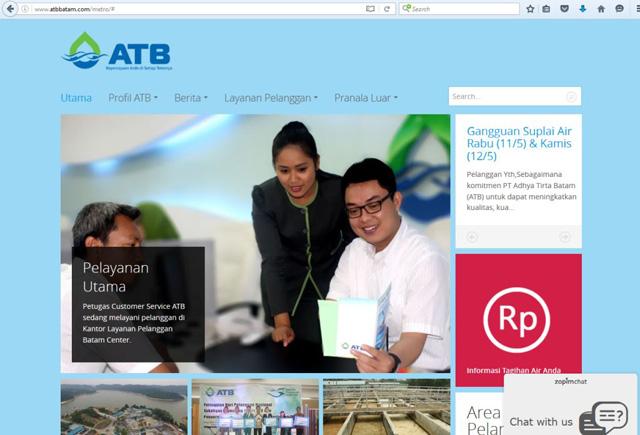Viewport: 640px width, 435px height.
Task: Click the Pelayanan Utama slide caption
Action: (x=116, y=277)
